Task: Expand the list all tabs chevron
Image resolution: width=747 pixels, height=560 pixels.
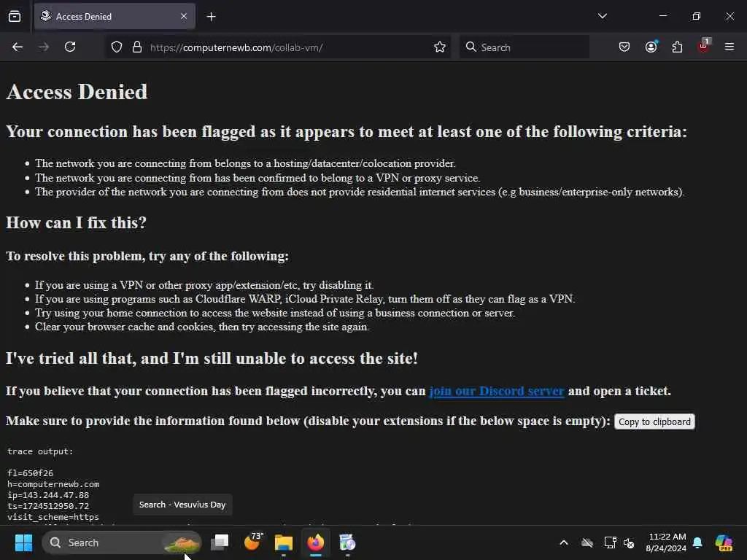Action: [602, 16]
